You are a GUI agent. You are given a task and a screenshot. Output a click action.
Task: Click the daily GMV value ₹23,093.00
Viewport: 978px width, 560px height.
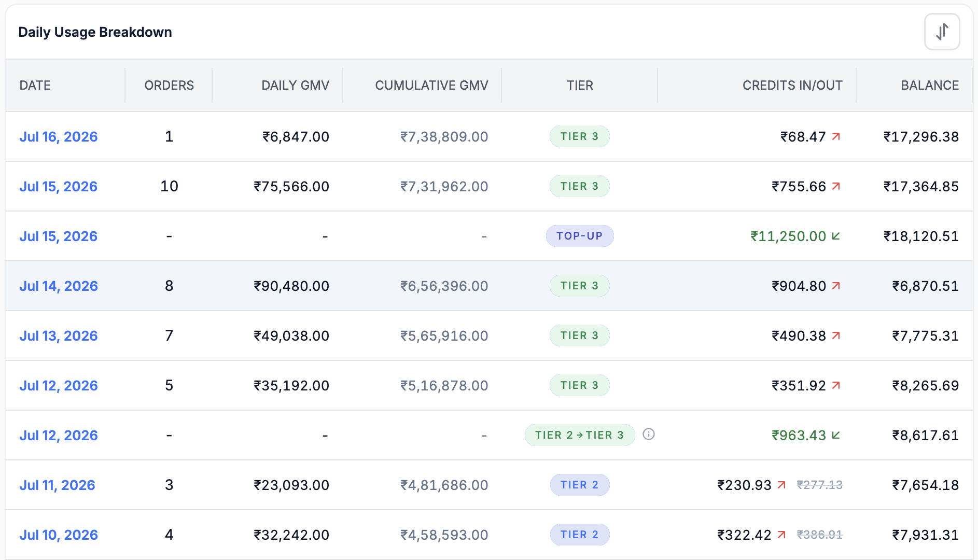pos(291,485)
